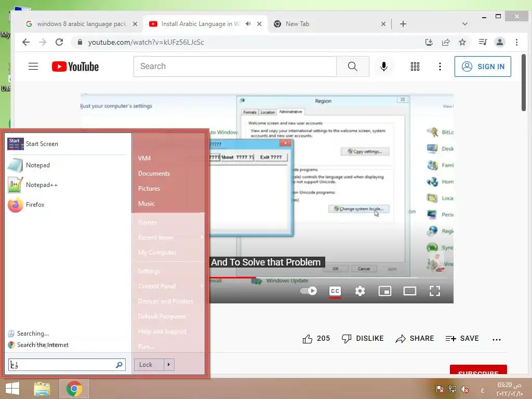Open YouTube hamburger guide menu
This screenshot has width=532, height=399.
click(33, 66)
